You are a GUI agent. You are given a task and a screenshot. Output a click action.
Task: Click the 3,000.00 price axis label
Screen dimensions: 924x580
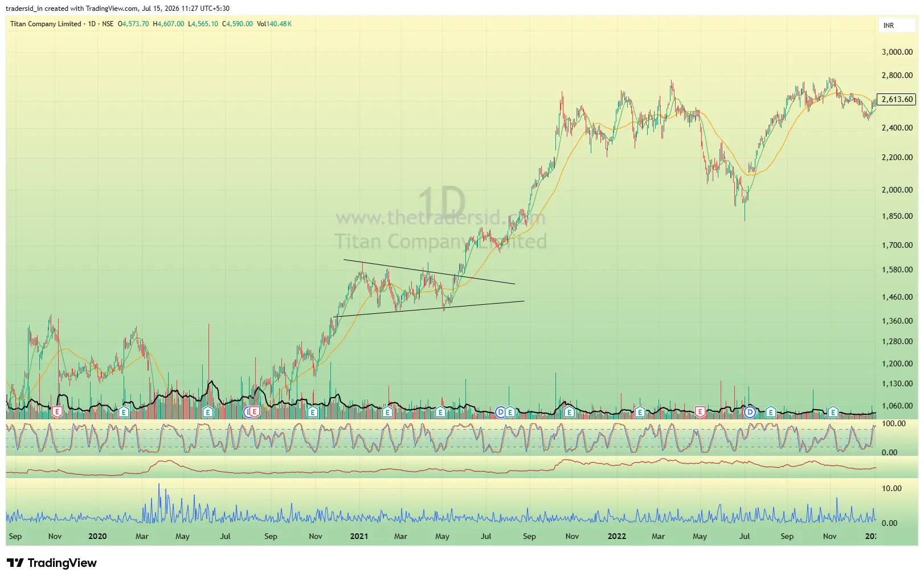tap(897, 52)
